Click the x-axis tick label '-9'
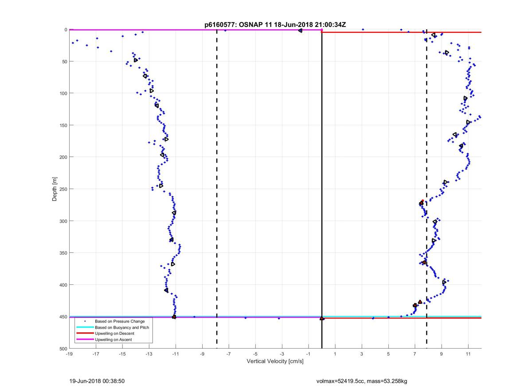532x392 pixels. [202, 354]
